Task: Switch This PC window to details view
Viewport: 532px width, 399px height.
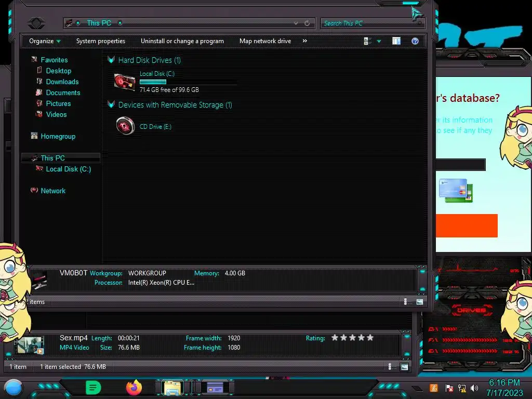Action: pos(405,302)
